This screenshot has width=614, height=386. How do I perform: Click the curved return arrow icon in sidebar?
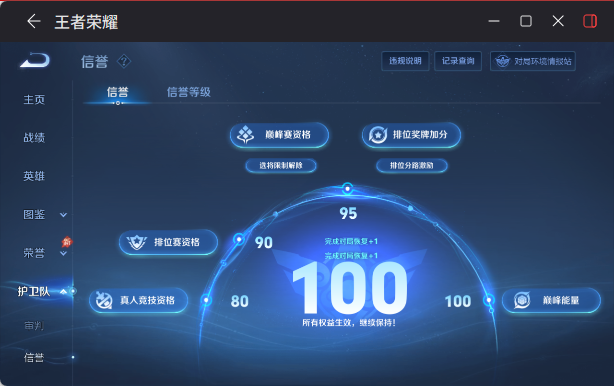pyautogui.click(x=35, y=60)
